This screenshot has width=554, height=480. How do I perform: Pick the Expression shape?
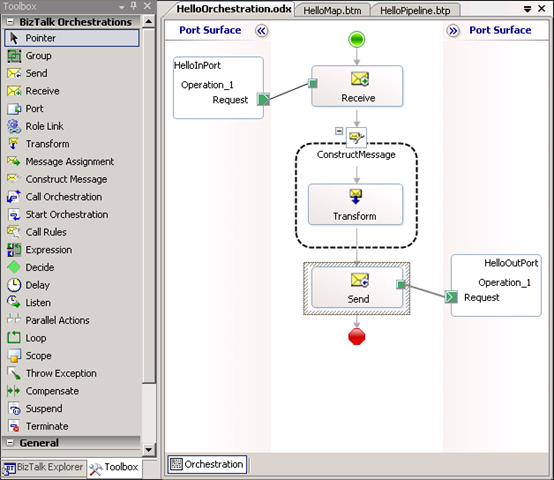click(72, 250)
